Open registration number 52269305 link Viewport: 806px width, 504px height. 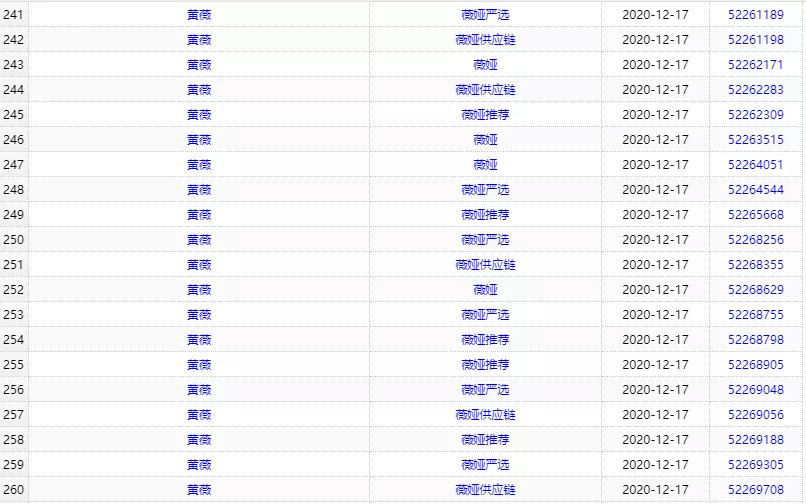[x=756, y=465]
